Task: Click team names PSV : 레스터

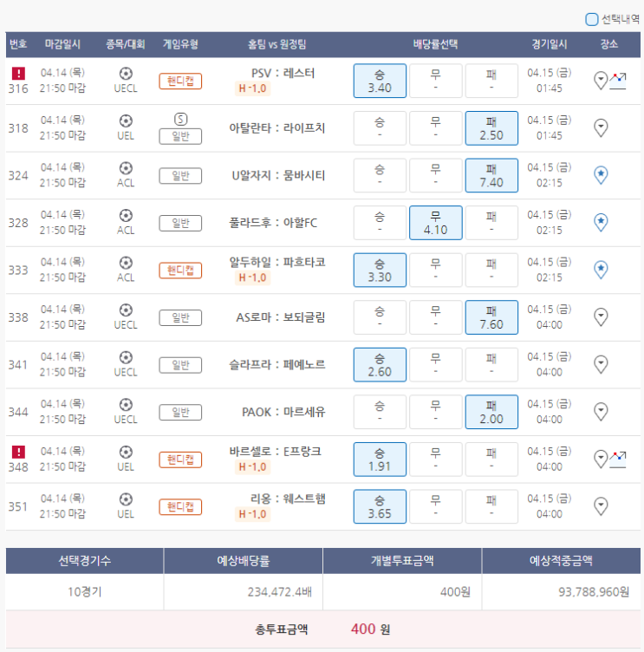Action: (283, 73)
